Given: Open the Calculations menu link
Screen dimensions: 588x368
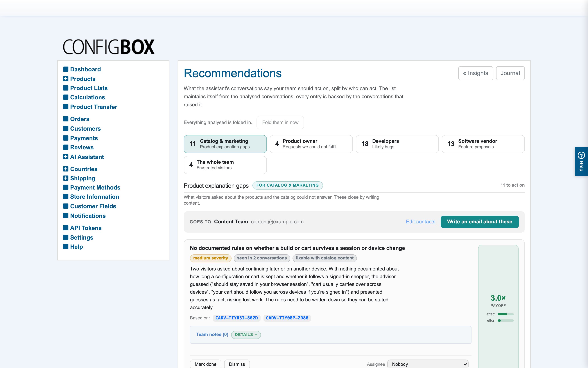Looking at the screenshot, I should (x=87, y=97).
